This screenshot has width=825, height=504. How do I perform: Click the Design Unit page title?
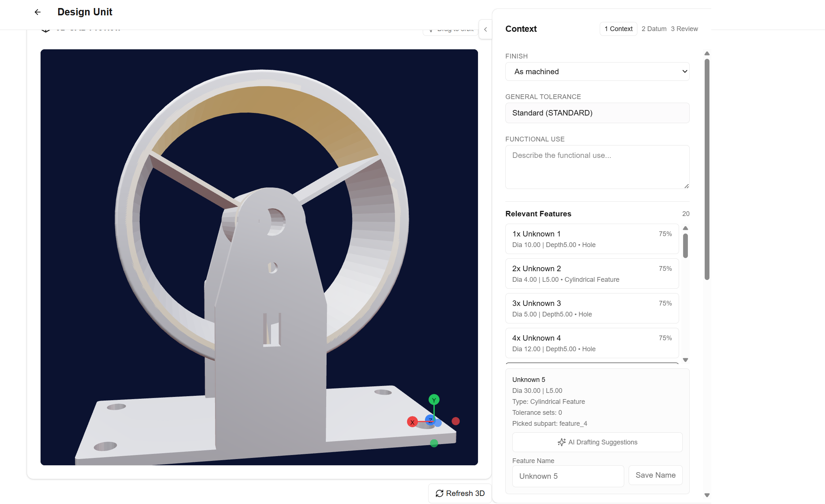click(x=85, y=12)
